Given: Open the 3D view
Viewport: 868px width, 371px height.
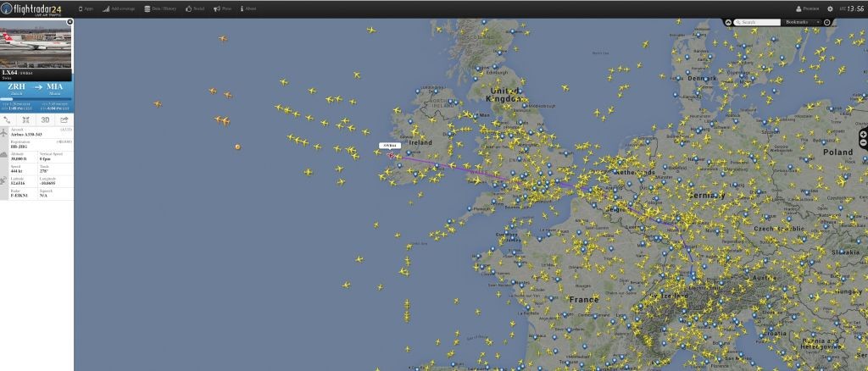Looking at the screenshot, I should pyautogui.click(x=46, y=120).
